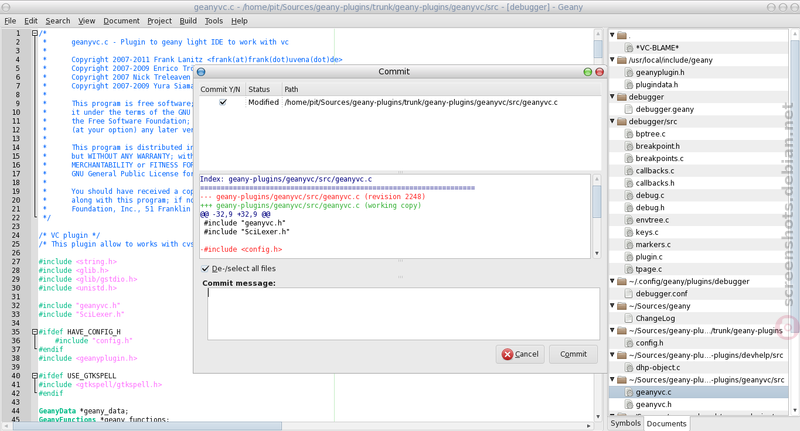Click file icon beside geanyplugin.h
This screenshot has width=800, height=431.
(629, 72)
